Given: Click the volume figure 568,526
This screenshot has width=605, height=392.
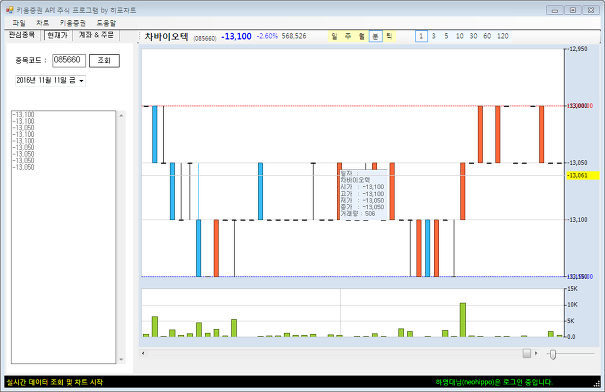Looking at the screenshot, I should (294, 36).
